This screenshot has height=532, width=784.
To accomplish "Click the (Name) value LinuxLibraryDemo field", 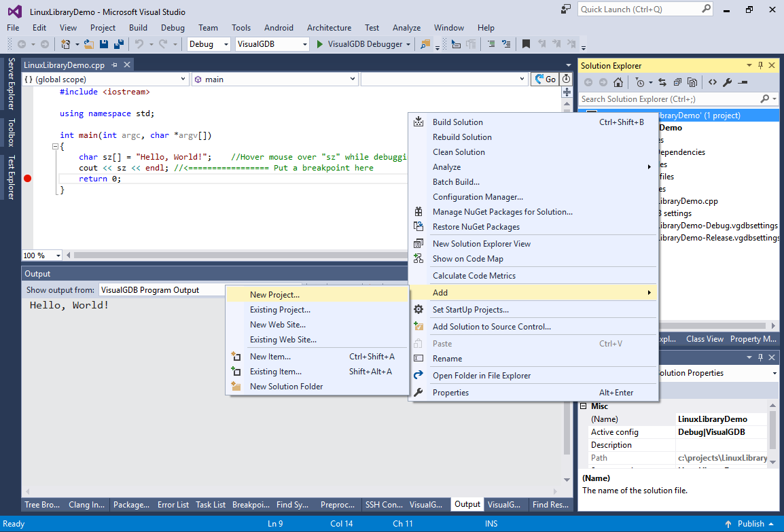I will [721, 419].
